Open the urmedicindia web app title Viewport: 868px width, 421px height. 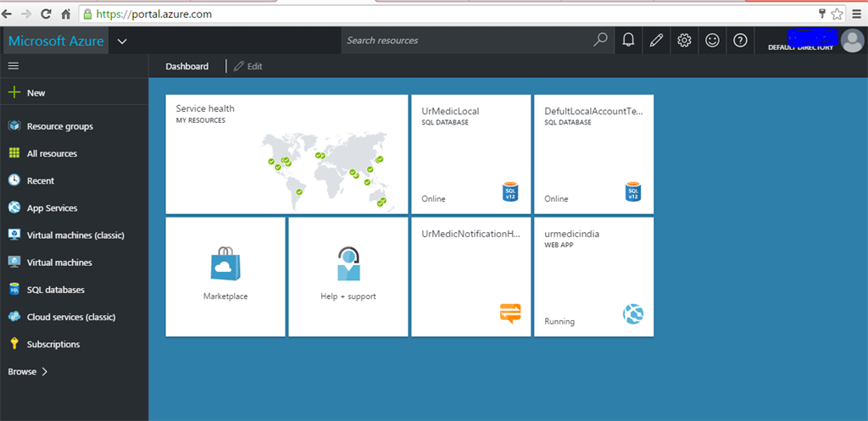tap(572, 234)
